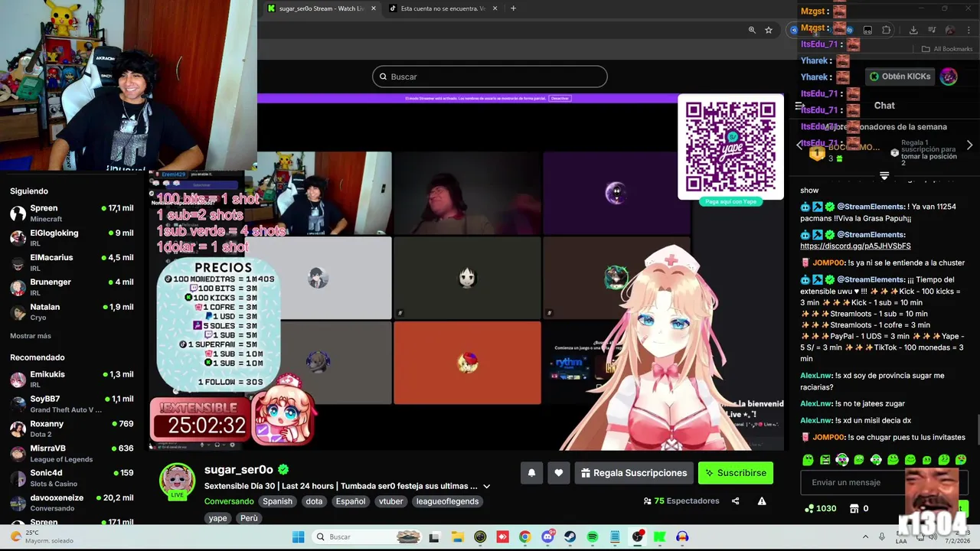Click the Regala Suscripciones button
The width and height of the screenshot is (980, 551).
coord(634,473)
